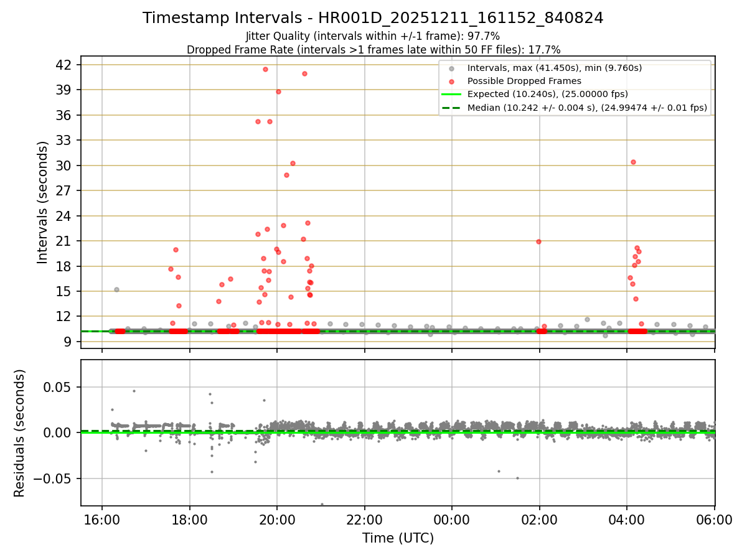Image resolution: width=747 pixels, height=560 pixels.
Task: Click the 20:00 x-axis tick label
Action: (277, 520)
